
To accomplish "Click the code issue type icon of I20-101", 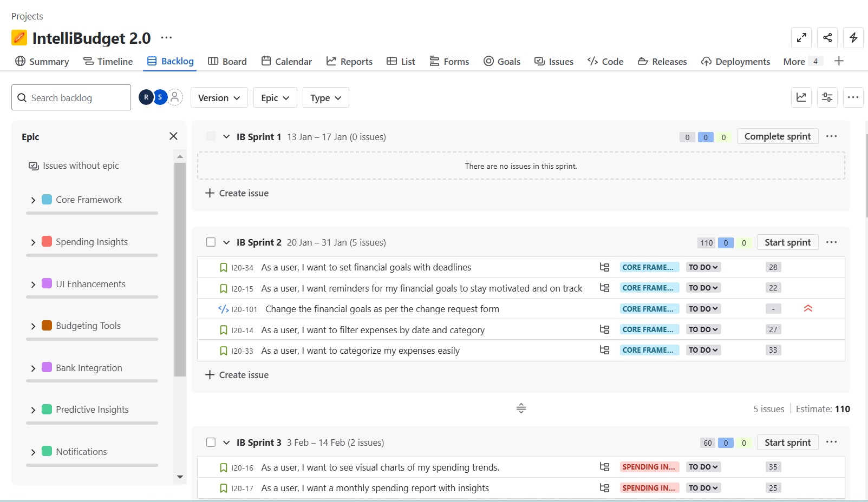I will 223,309.
